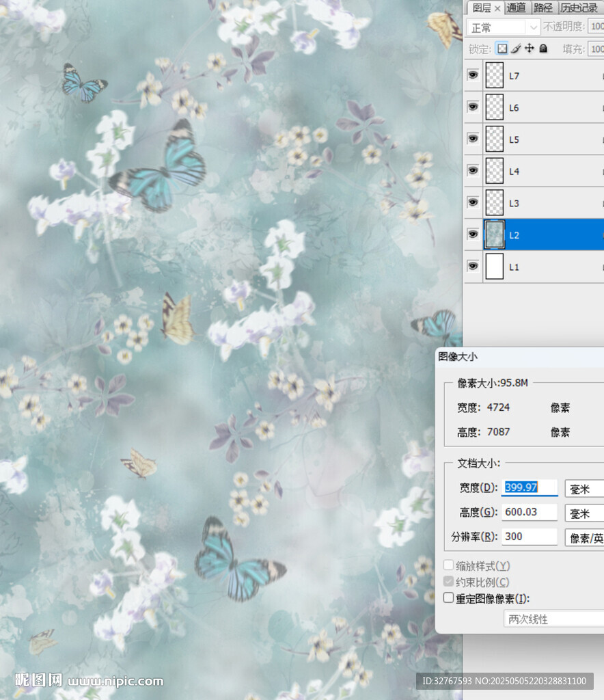Toggle visibility of layer L5
The image size is (604, 700).
point(473,139)
